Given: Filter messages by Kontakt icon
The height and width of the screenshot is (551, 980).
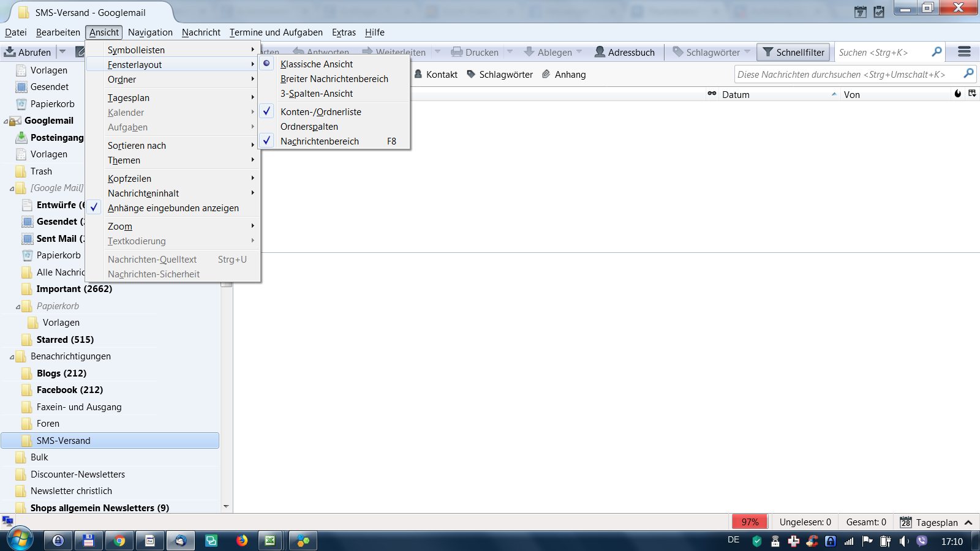Looking at the screenshot, I should pos(418,74).
